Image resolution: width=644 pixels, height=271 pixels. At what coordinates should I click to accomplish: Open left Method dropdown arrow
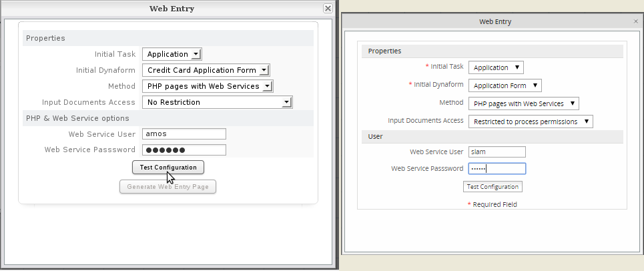tap(267, 86)
